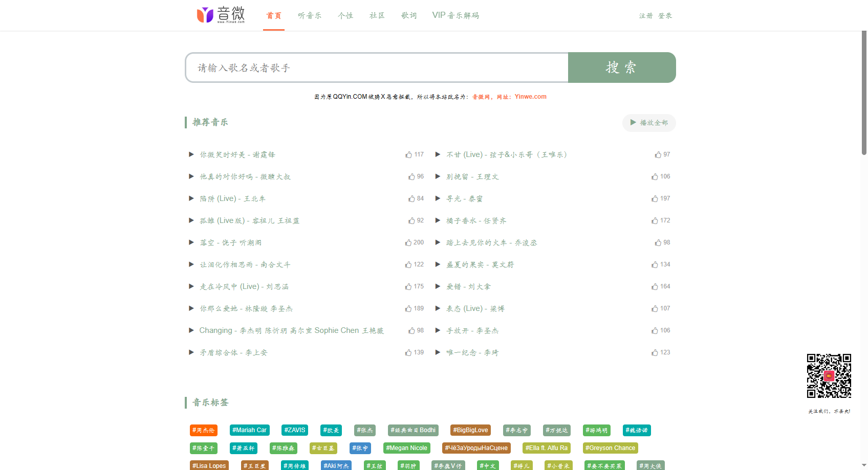Click the 音微 site logo
The width and height of the screenshot is (868, 470).
pos(221,15)
